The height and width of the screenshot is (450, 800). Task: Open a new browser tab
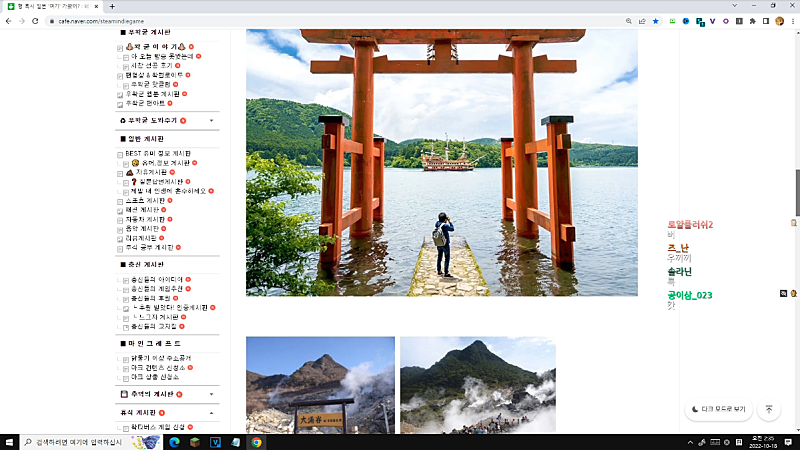111,6
